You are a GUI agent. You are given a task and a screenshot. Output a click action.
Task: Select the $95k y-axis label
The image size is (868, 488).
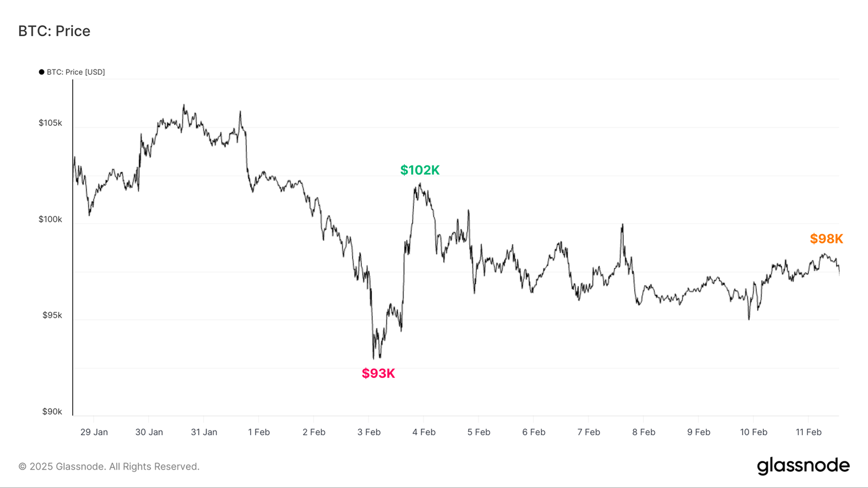[52, 316]
